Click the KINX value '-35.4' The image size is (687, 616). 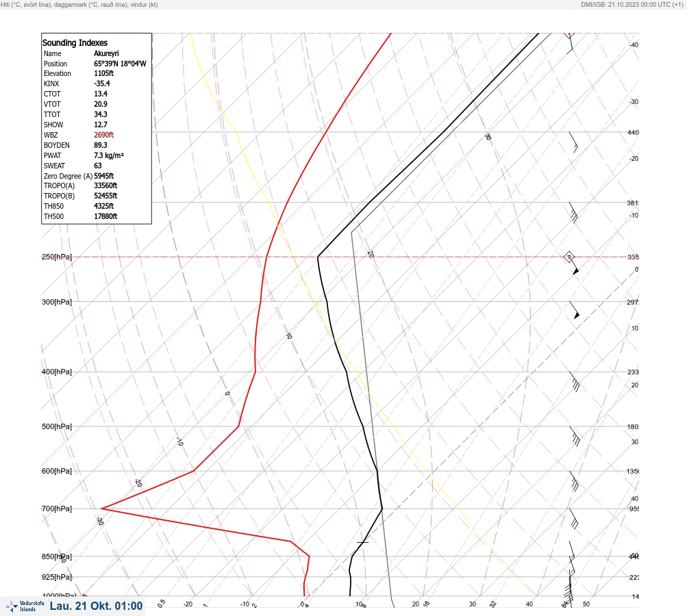click(101, 84)
